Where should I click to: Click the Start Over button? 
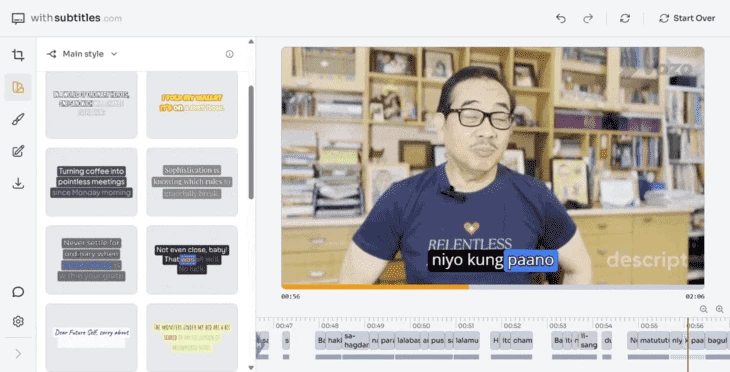pyautogui.click(x=687, y=18)
